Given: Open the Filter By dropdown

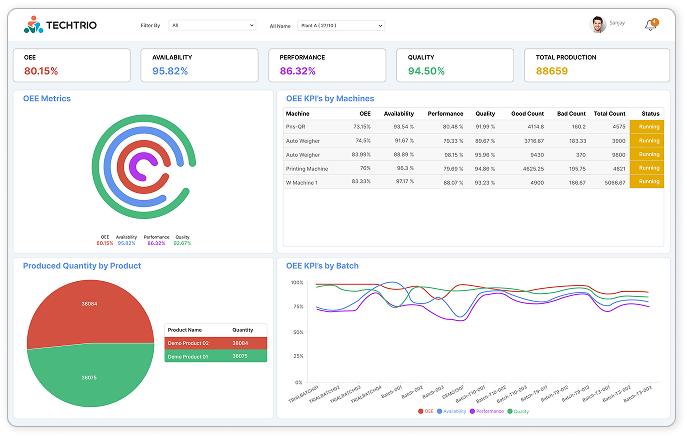Looking at the screenshot, I should [212, 24].
